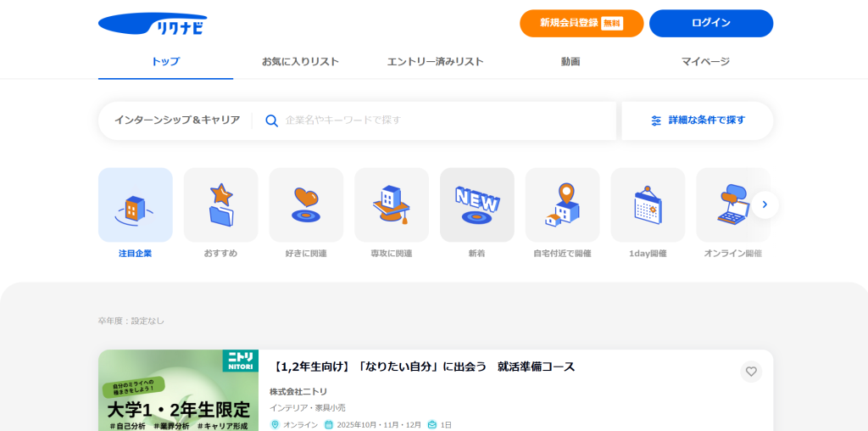
Task: Click the インテリア・家具小売 industry text
Action: tap(307, 408)
